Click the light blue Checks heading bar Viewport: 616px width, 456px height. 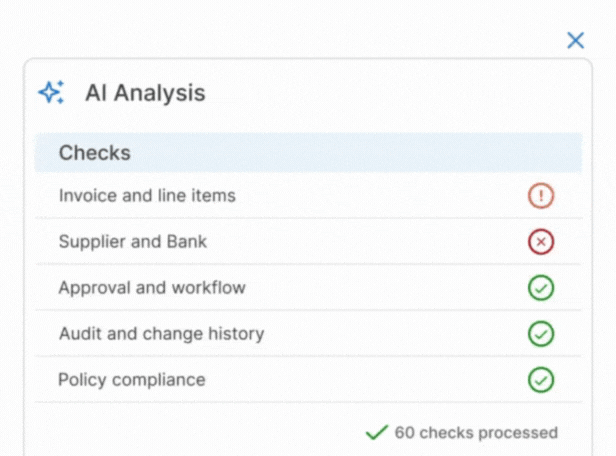308,153
